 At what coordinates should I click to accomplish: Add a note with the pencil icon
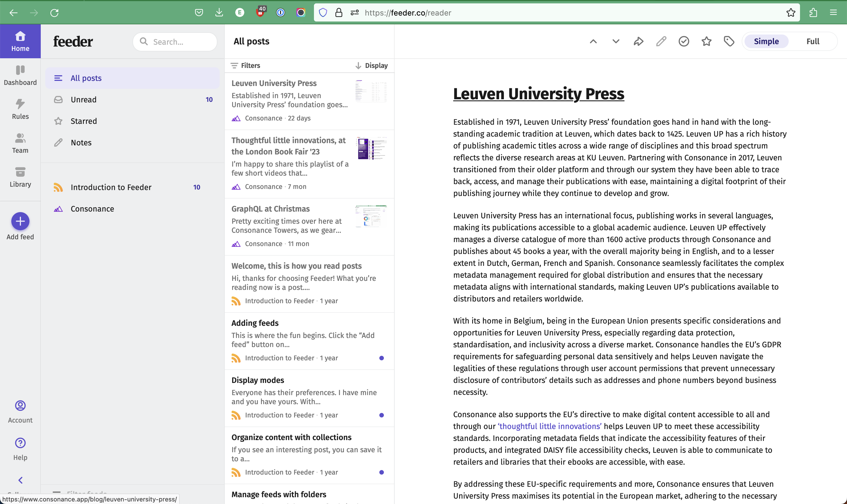(661, 41)
